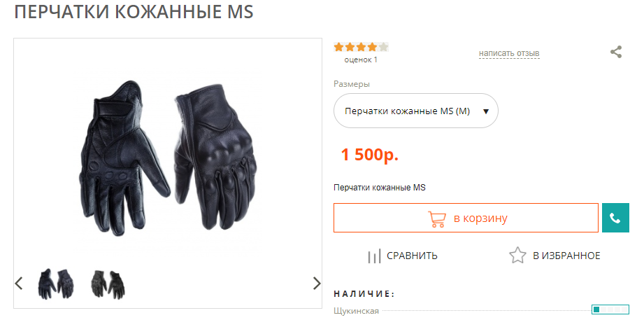Show next thumbnails with right arrow
644x327 pixels.
click(317, 283)
